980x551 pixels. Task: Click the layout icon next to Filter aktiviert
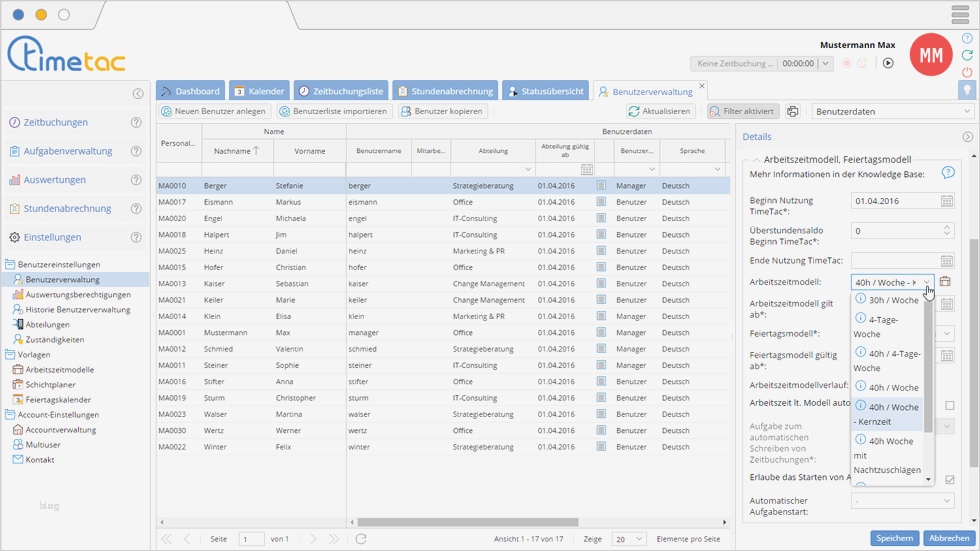coord(792,111)
